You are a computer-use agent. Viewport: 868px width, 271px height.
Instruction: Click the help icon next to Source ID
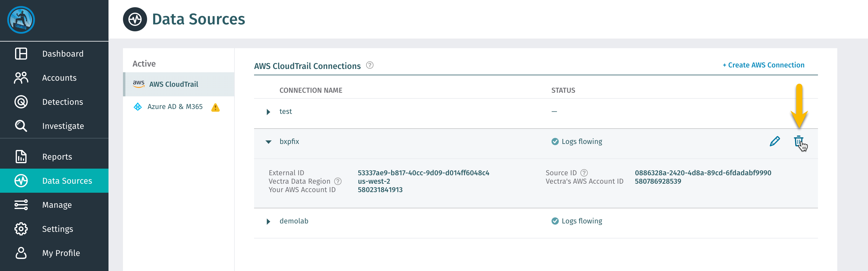point(584,173)
